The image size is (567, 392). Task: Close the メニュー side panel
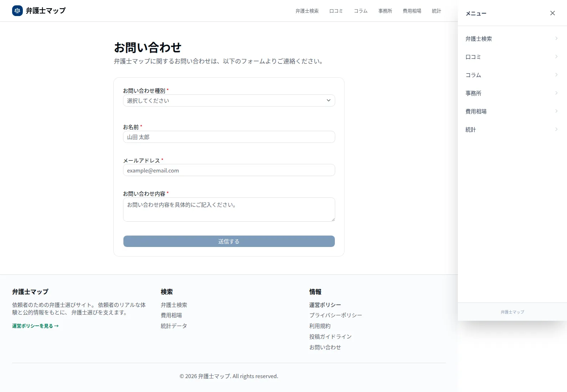click(552, 13)
